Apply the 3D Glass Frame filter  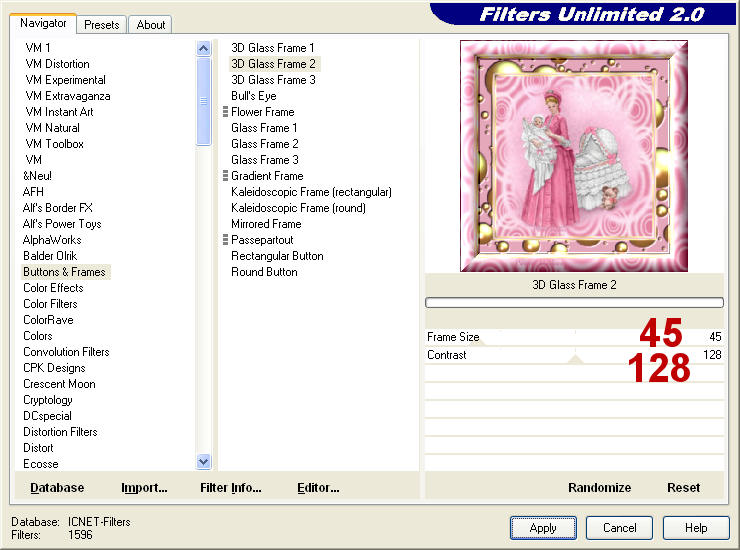pyautogui.click(x=543, y=528)
